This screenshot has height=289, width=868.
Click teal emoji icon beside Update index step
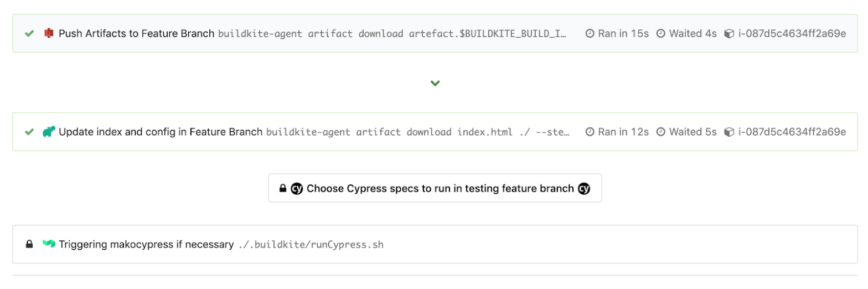click(49, 132)
